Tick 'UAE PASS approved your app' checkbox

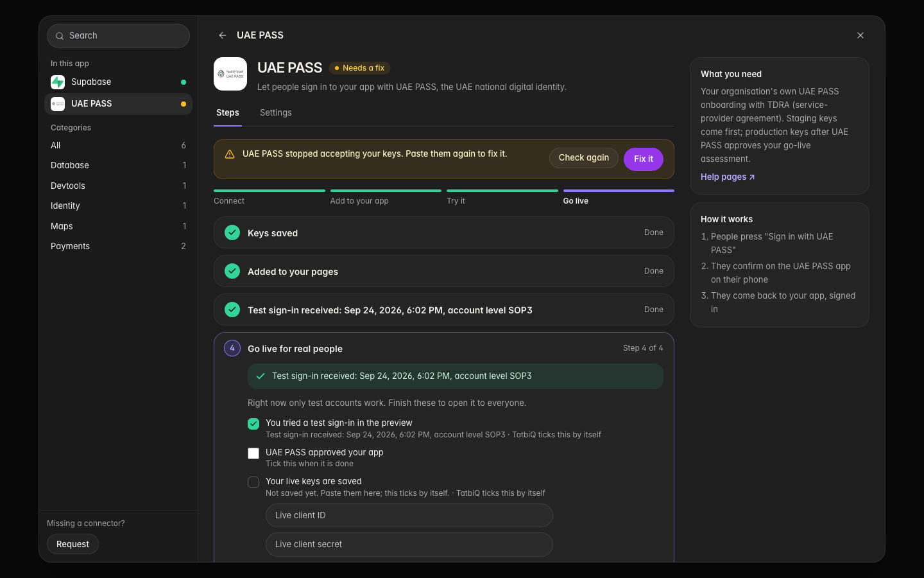pos(253,453)
